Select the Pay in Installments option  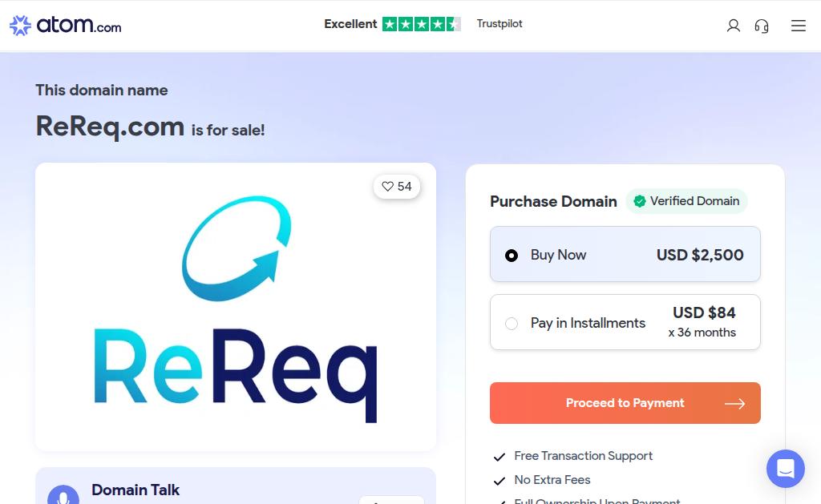click(625, 322)
